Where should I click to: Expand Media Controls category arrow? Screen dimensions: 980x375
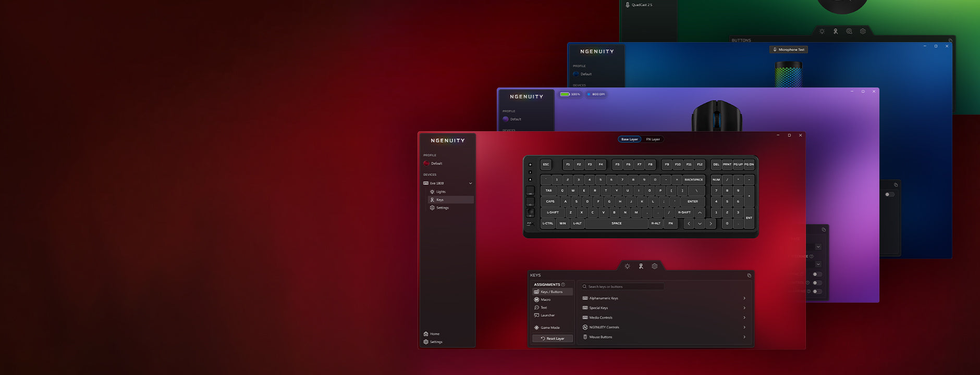click(744, 318)
